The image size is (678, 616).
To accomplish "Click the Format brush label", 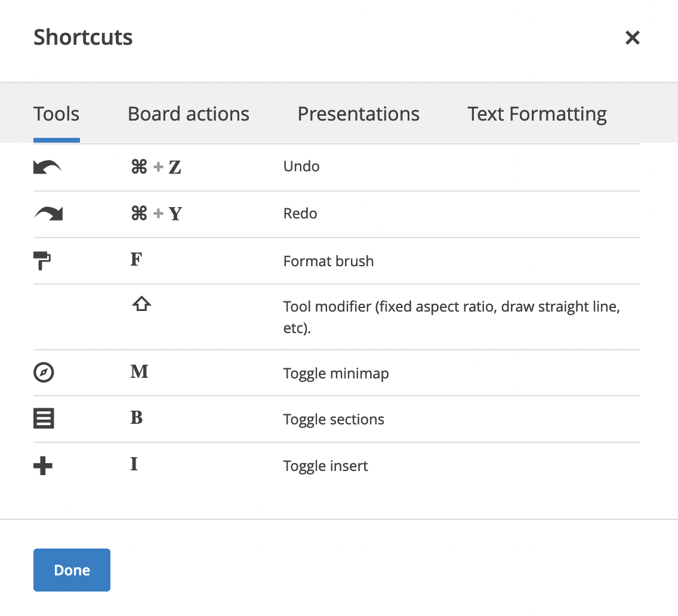I will (x=328, y=261).
